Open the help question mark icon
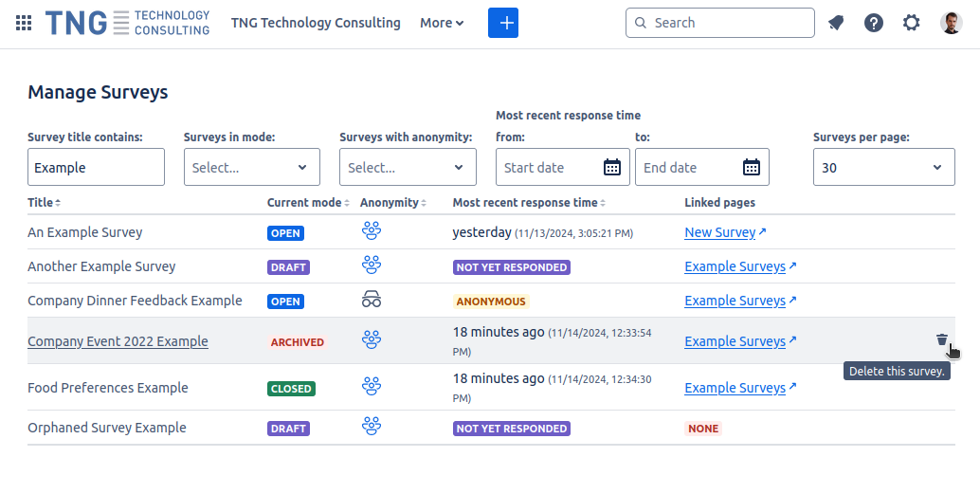This screenshot has width=980, height=494. 874,23
